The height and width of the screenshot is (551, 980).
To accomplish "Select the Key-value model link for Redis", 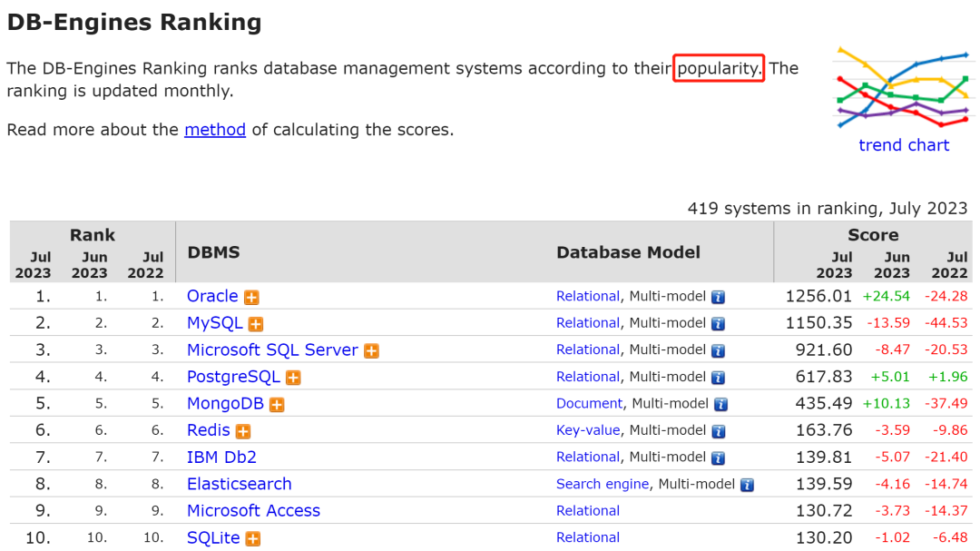I will [588, 430].
